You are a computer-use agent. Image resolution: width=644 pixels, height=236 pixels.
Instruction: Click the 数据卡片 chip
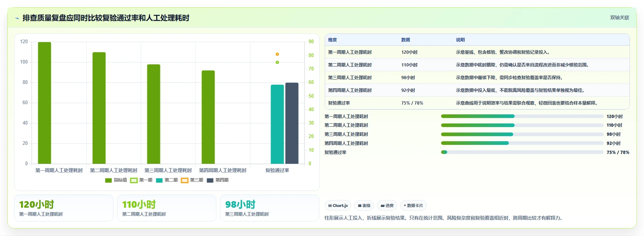pos(413,206)
